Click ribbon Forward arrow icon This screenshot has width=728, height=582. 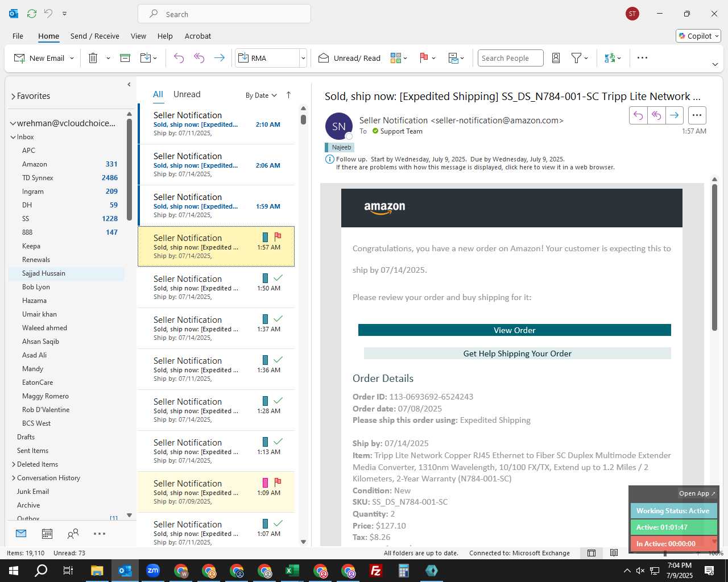(x=219, y=58)
